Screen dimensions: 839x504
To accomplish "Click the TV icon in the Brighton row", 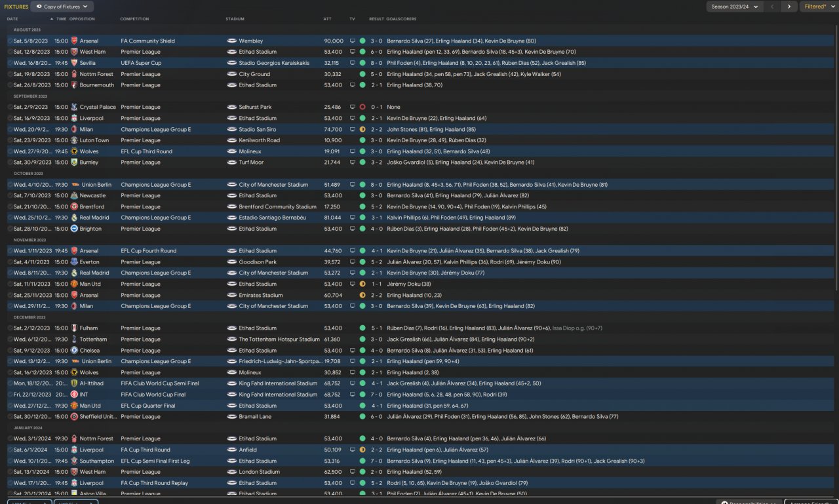I will (353, 229).
